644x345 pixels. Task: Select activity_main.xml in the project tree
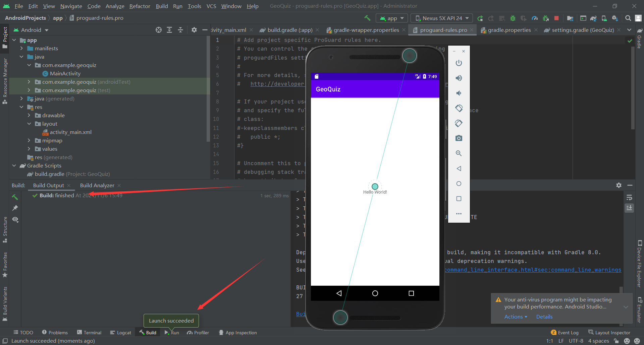click(70, 132)
